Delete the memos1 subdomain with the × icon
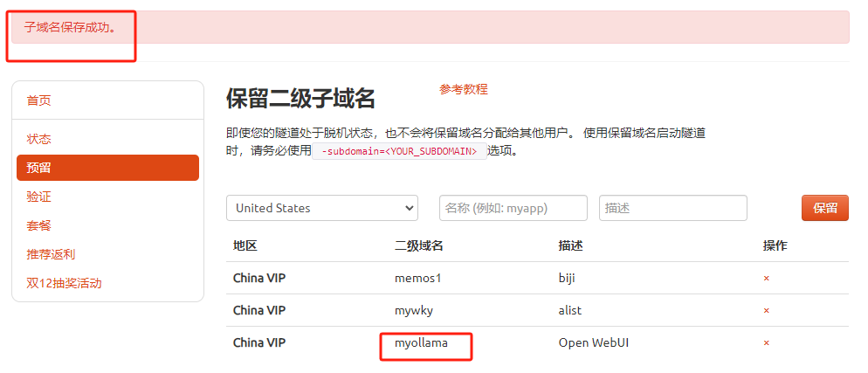The height and width of the screenshot is (373, 868). pyautogui.click(x=766, y=279)
